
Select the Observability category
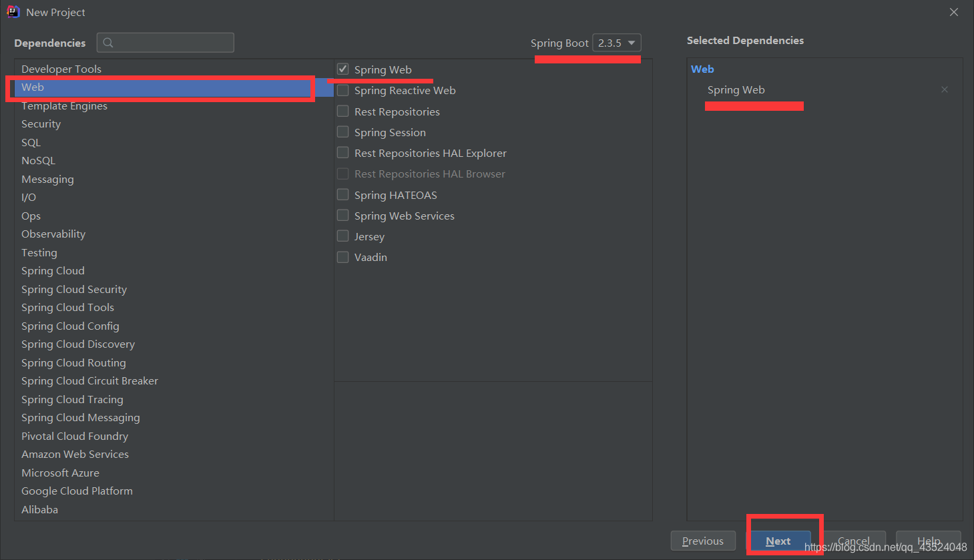tap(174, 234)
